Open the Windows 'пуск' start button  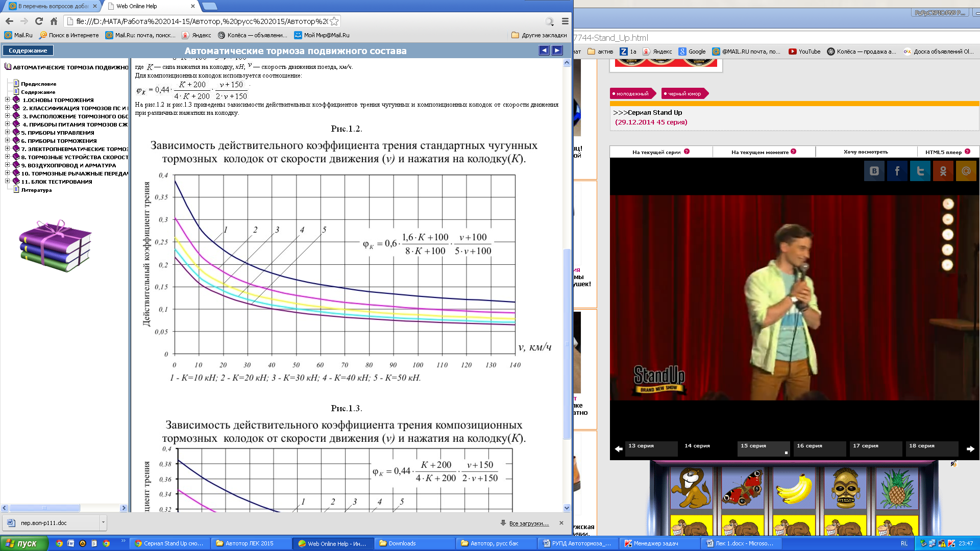click(x=23, y=543)
